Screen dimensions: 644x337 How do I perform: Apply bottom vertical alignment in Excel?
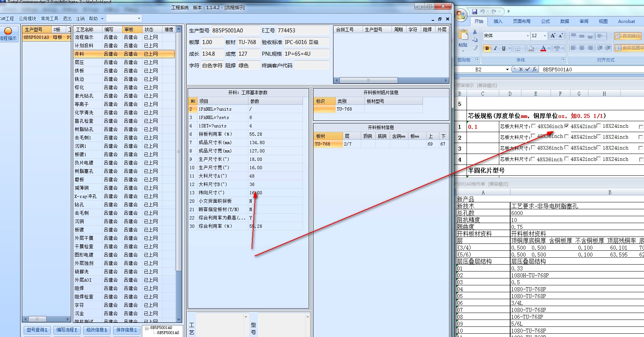point(590,36)
